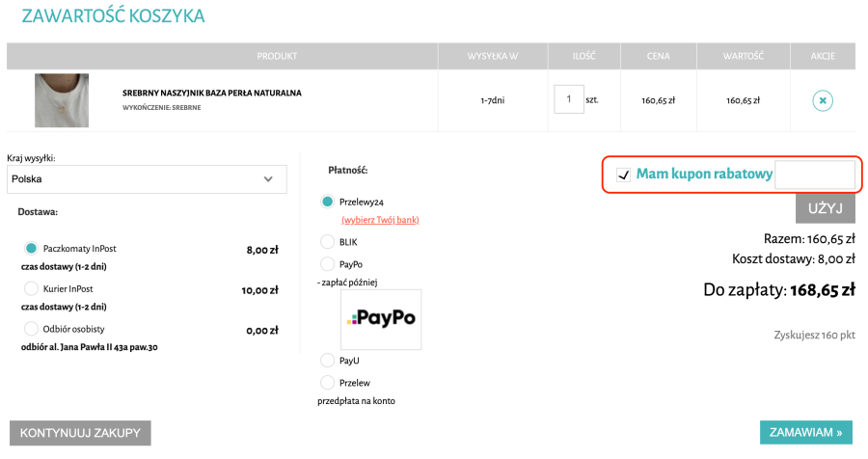Select Przelew bank transfer payment

click(328, 382)
